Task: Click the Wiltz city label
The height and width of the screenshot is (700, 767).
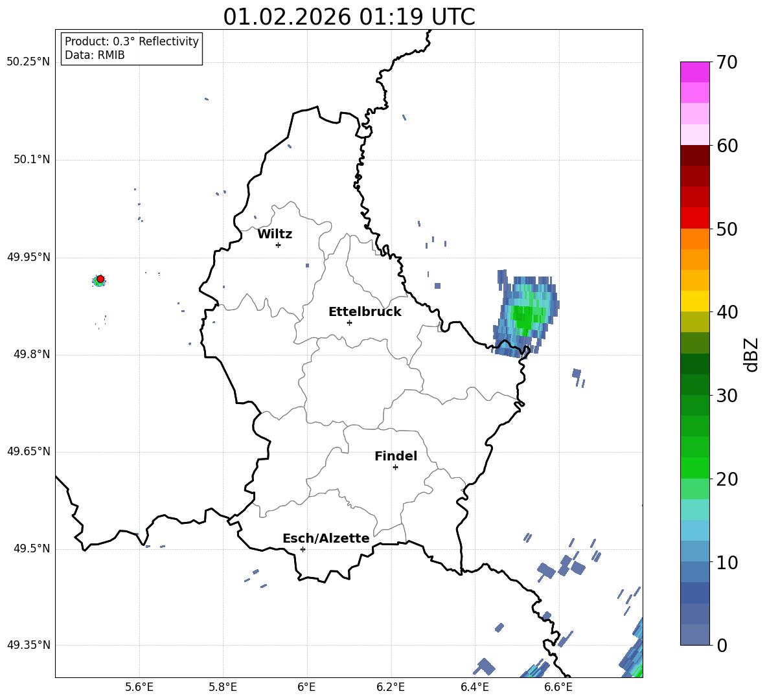Action: click(x=275, y=234)
